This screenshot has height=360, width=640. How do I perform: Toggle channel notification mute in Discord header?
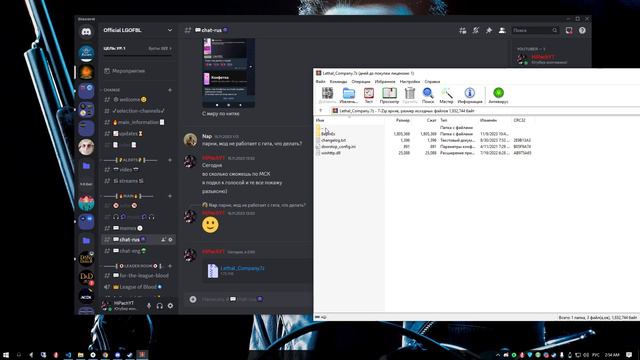coord(476,30)
